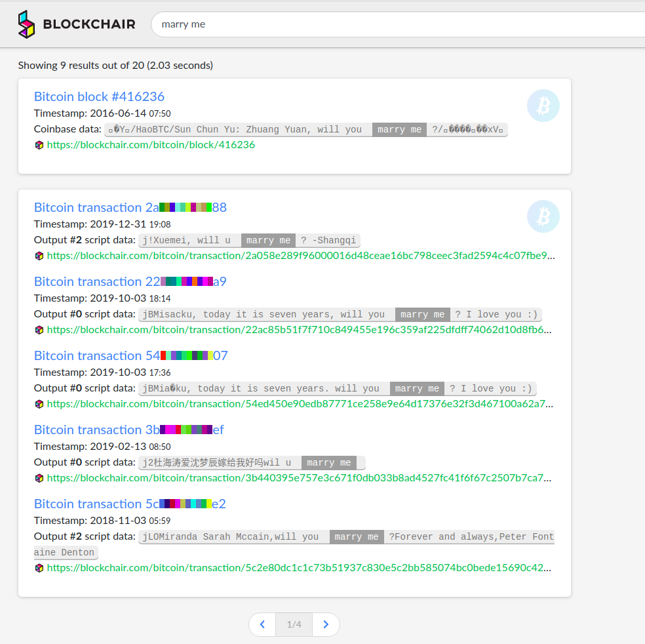Click cube icon beside the 5c2e80dc1c URL
Viewport: 645px width, 644px height.
(x=39, y=568)
